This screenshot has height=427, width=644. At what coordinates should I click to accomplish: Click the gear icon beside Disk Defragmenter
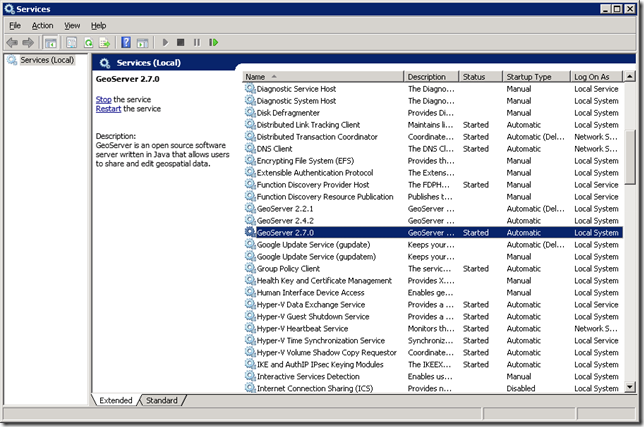(x=250, y=112)
